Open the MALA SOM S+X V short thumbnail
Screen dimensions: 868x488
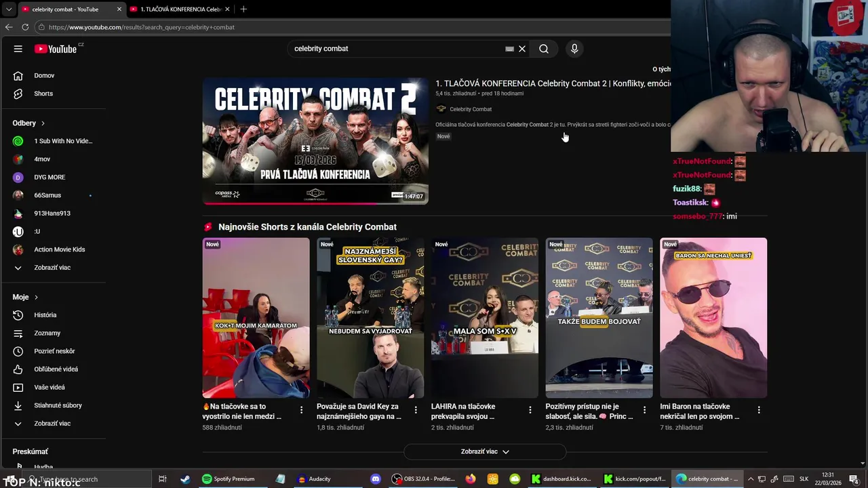pos(485,318)
